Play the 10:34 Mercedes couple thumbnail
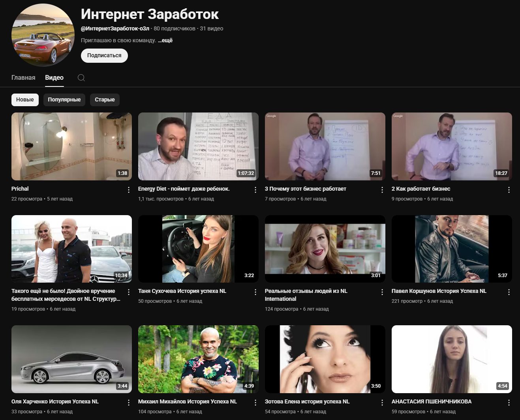520x420 pixels. 71,249
